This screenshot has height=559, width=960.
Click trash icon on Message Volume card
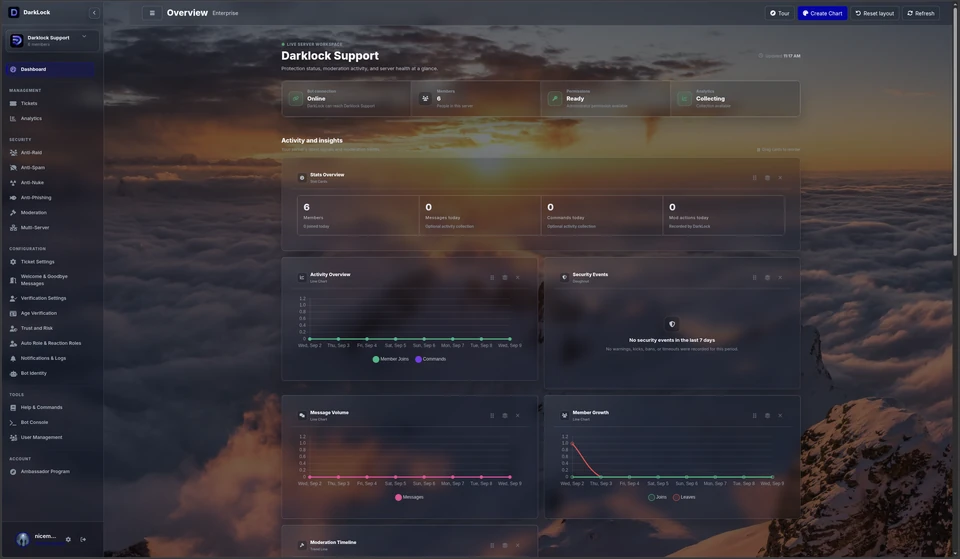pos(504,416)
